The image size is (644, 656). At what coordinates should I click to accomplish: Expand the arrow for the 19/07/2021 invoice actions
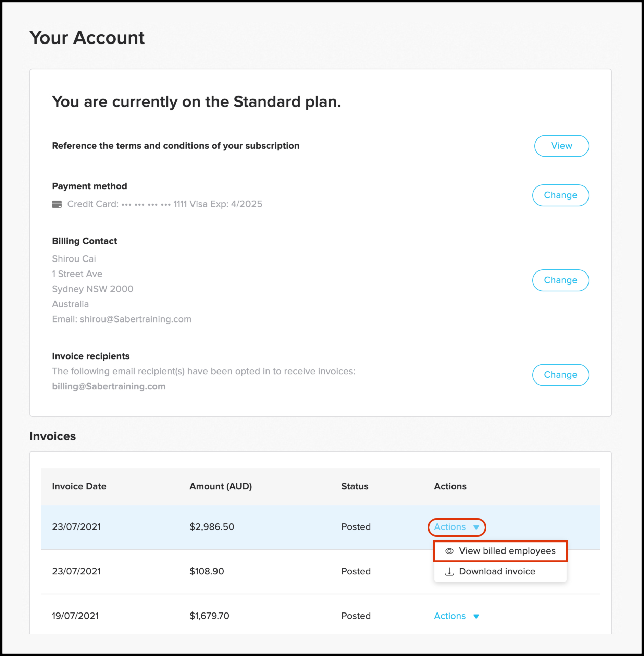click(476, 616)
